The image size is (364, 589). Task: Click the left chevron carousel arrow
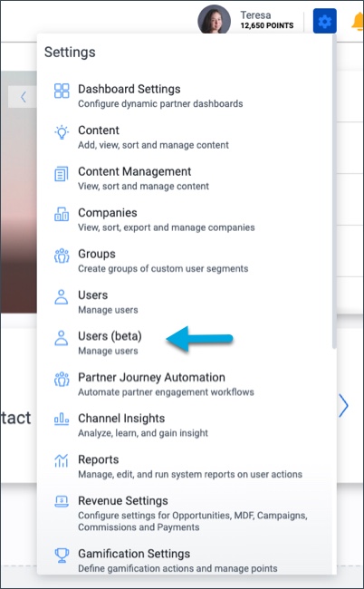click(23, 97)
